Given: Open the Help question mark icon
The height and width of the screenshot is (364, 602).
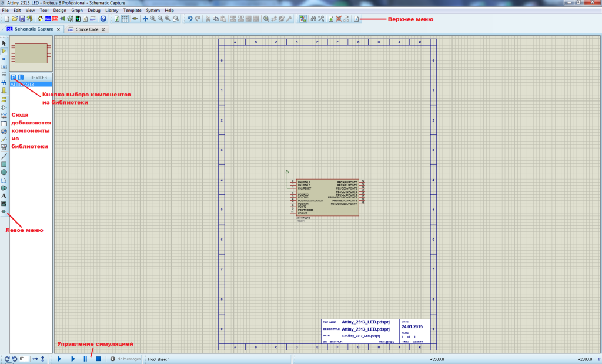Looking at the screenshot, I should (x=103, y=19).
